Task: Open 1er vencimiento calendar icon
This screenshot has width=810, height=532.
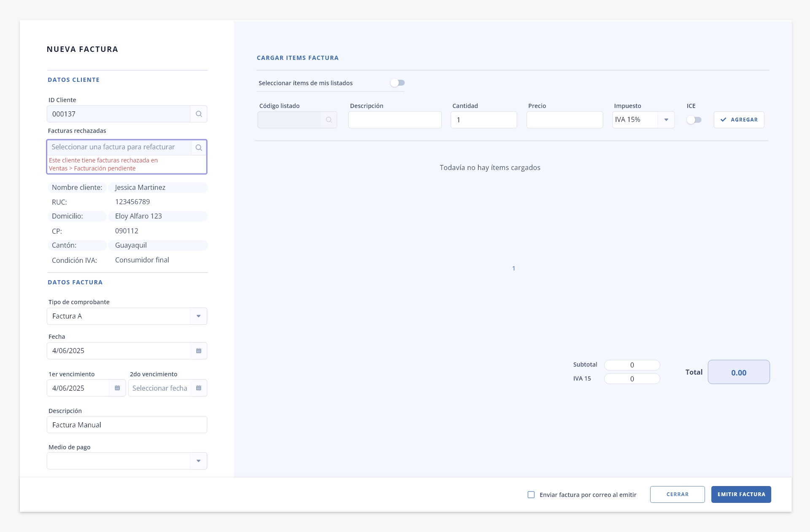Action: [117, 388]
